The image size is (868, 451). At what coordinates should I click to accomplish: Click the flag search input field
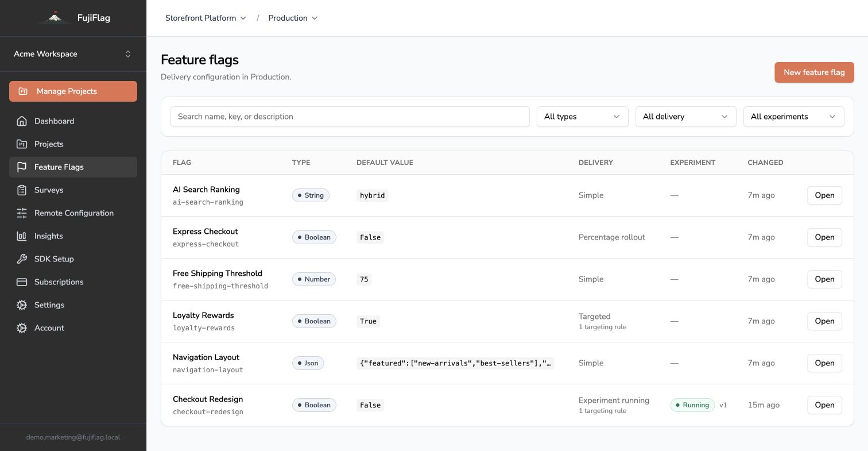[350, 117]
